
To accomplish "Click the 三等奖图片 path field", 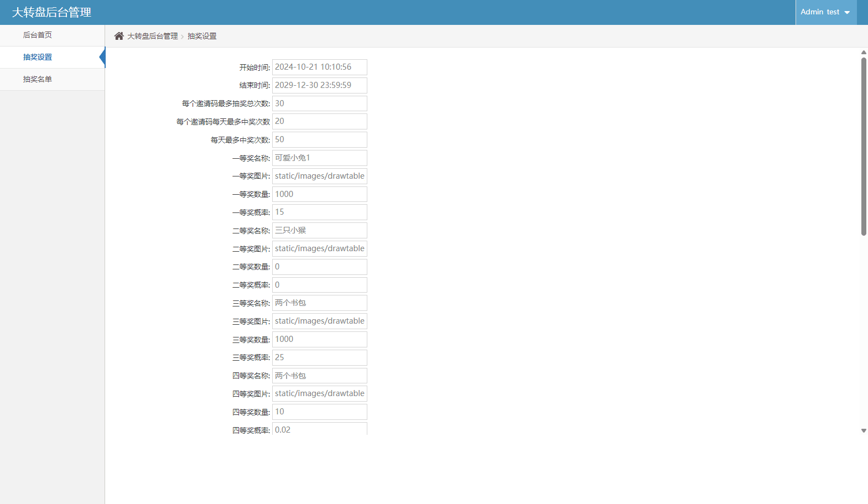I will pos(320,321).
